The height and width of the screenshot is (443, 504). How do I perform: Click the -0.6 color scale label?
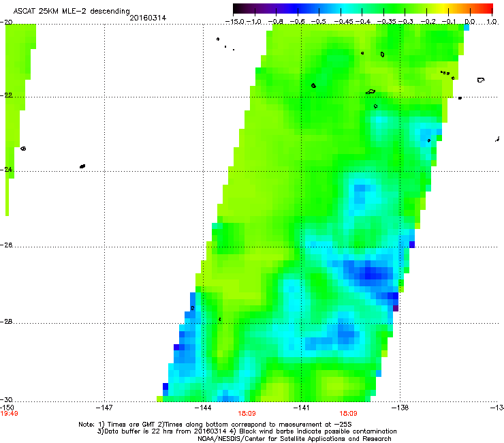pos(298,22)
